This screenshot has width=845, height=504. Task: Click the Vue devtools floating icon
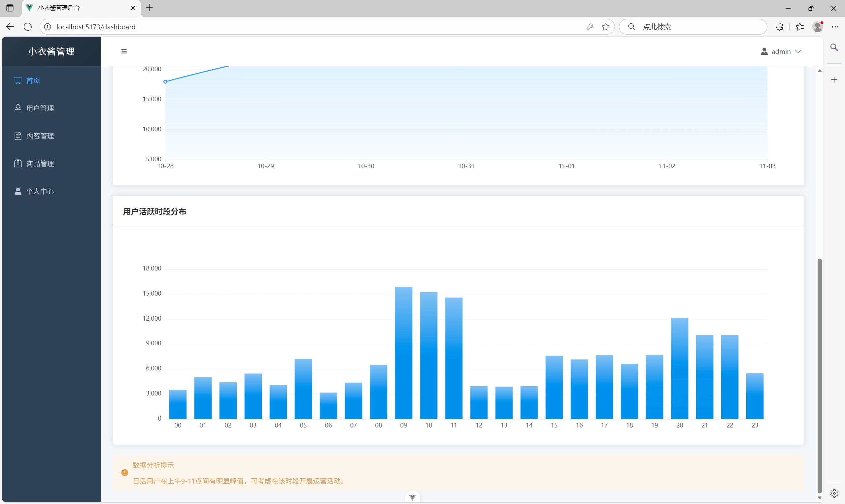click(413, 497)
